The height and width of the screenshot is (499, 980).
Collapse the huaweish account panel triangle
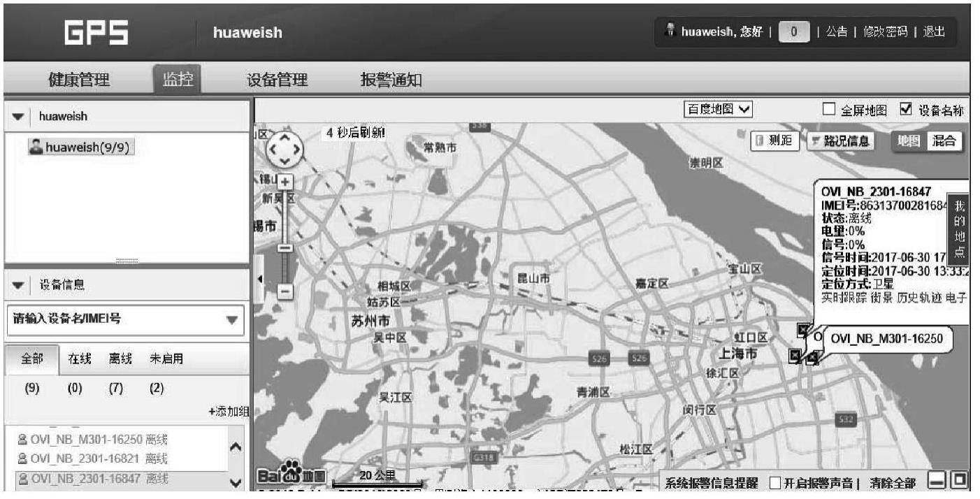[18, 117]
